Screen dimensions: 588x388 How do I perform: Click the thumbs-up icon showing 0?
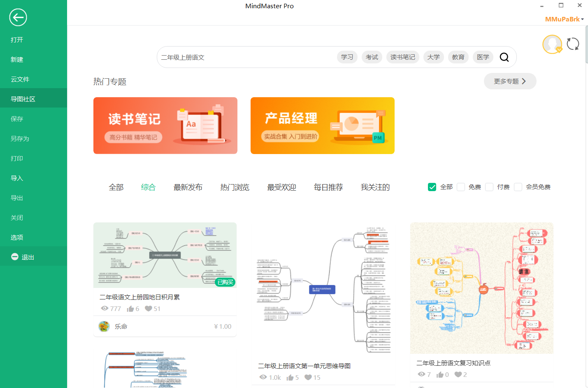click(x=440, y=374)
